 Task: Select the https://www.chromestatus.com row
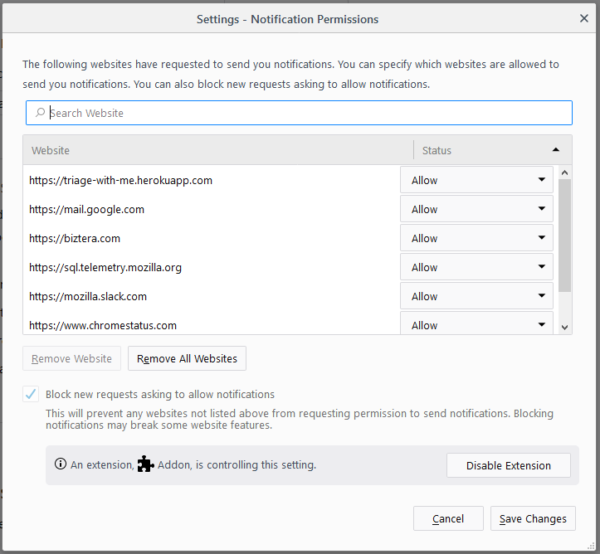pos(211,325)
